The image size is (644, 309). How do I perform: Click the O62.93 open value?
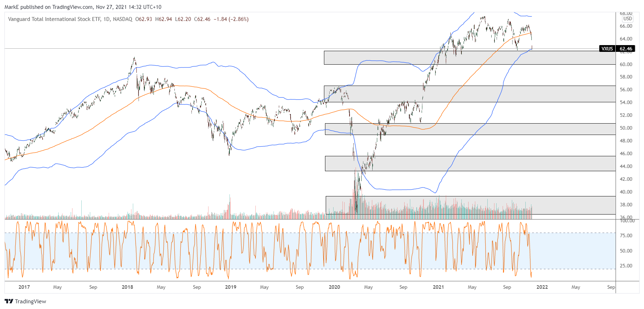pyautogui.click(x=144, y=19)
